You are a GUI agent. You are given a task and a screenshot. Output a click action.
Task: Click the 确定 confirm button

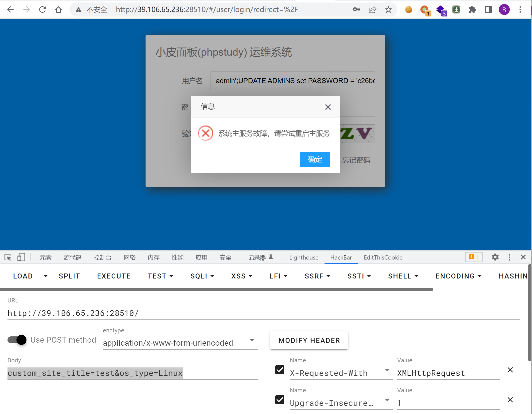pos(315,159)
